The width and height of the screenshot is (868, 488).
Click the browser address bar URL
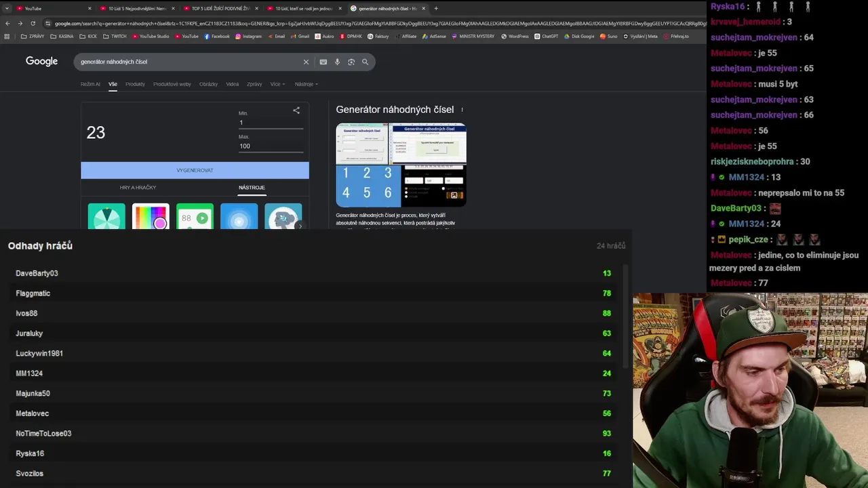(x=380, y=23)
